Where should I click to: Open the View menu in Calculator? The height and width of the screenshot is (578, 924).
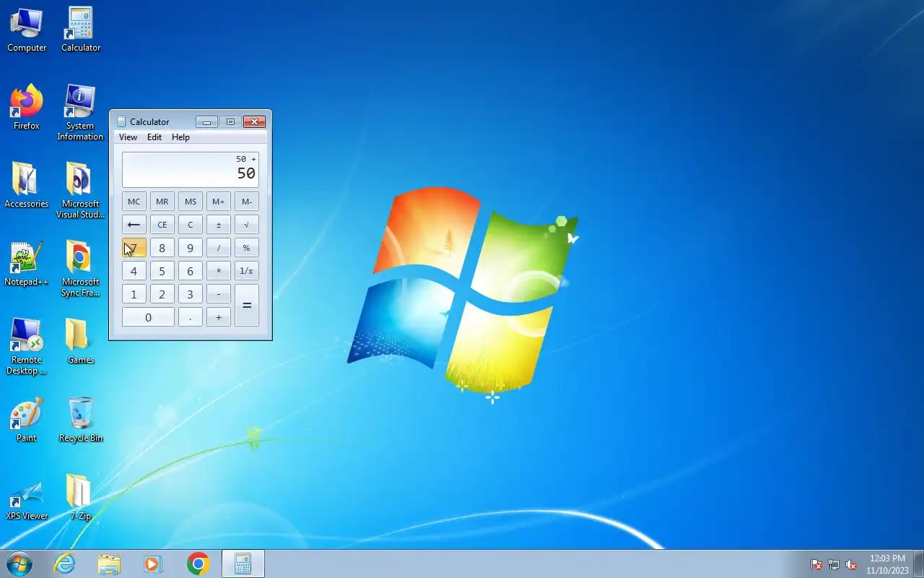(x=128, y=137)
